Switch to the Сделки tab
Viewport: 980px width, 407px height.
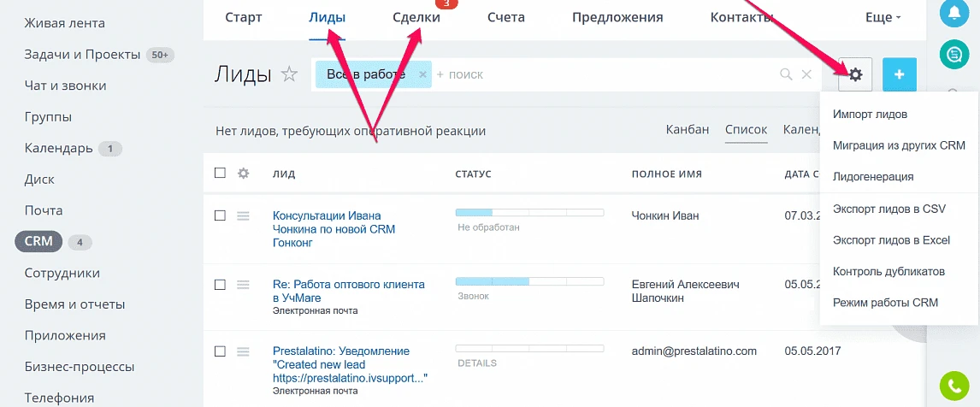point(416,17)
